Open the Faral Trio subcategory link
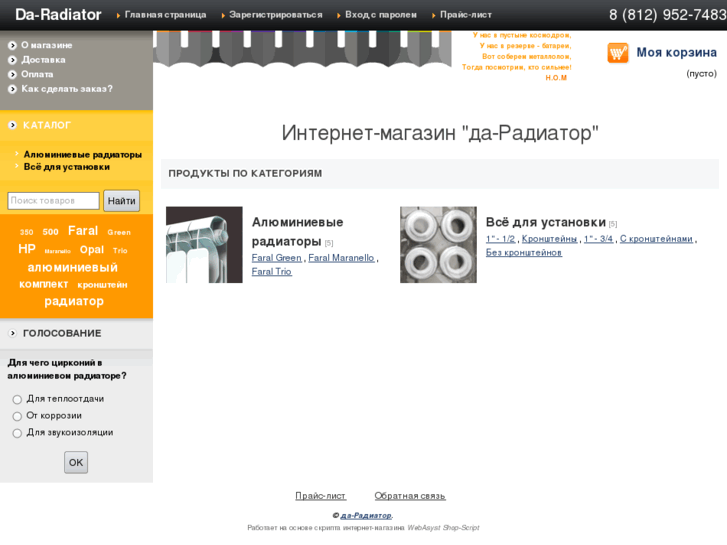This screenshot has height=545, width=727. click(272, 272)
